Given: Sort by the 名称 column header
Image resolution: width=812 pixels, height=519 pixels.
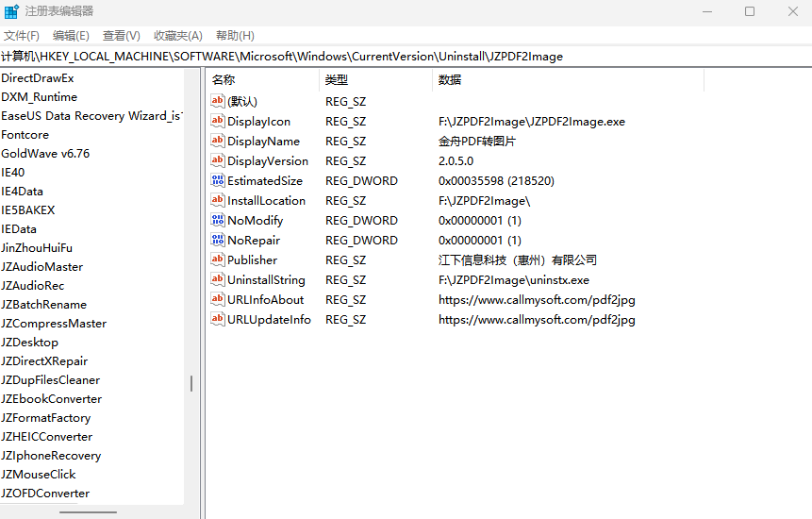Looking at the screenshot, I should click(x=262, y=80).
